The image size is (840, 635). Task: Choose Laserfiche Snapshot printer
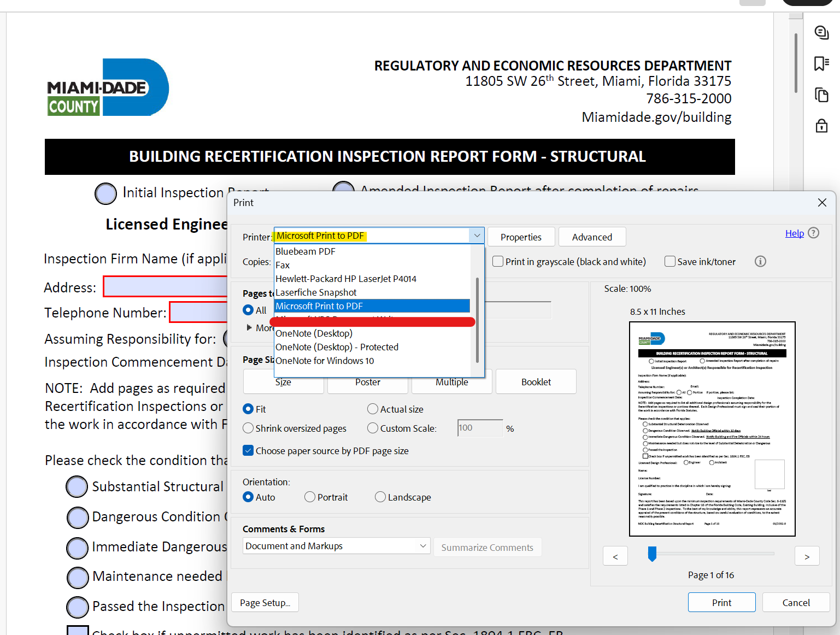[372, 292]
